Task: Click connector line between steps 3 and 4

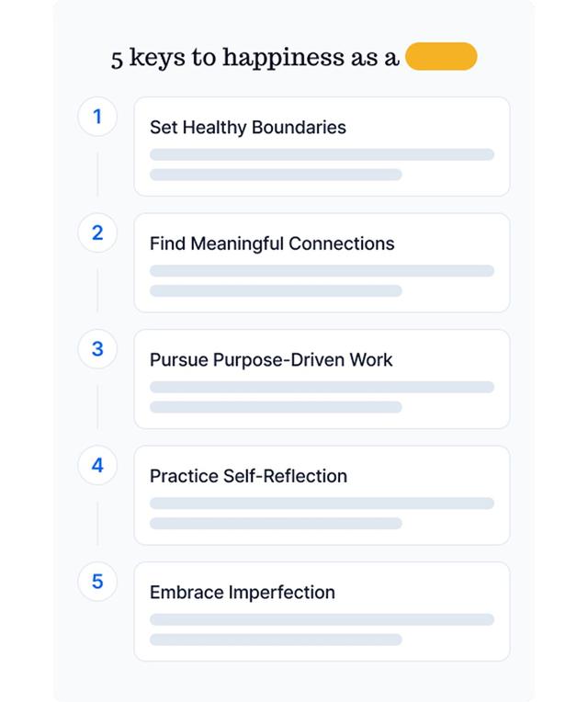Action: 97,406
